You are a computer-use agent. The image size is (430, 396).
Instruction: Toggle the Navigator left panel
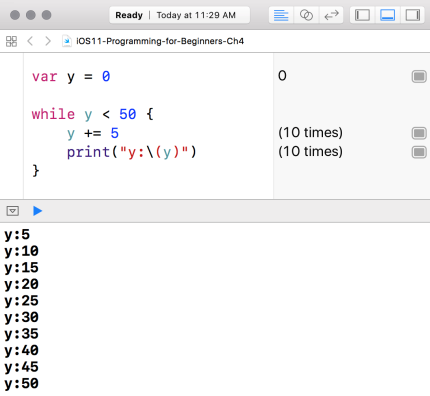pyautogui.click(x=362, y=15)
